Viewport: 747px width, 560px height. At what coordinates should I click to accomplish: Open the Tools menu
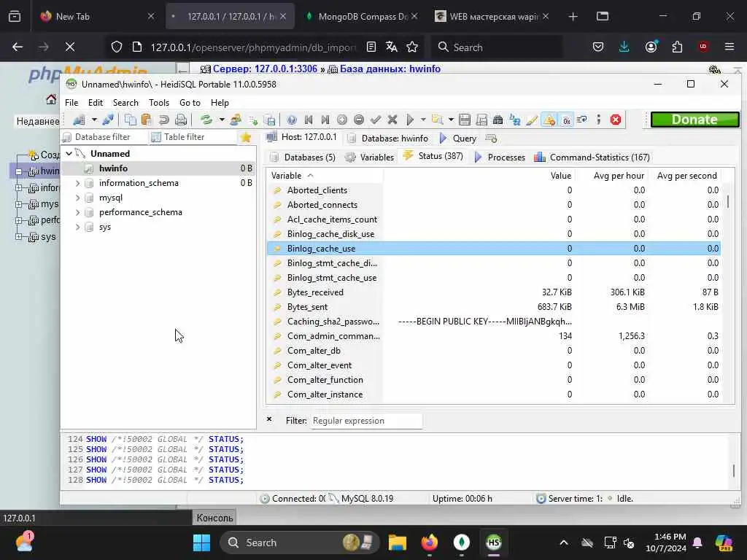tap(158, 102)
